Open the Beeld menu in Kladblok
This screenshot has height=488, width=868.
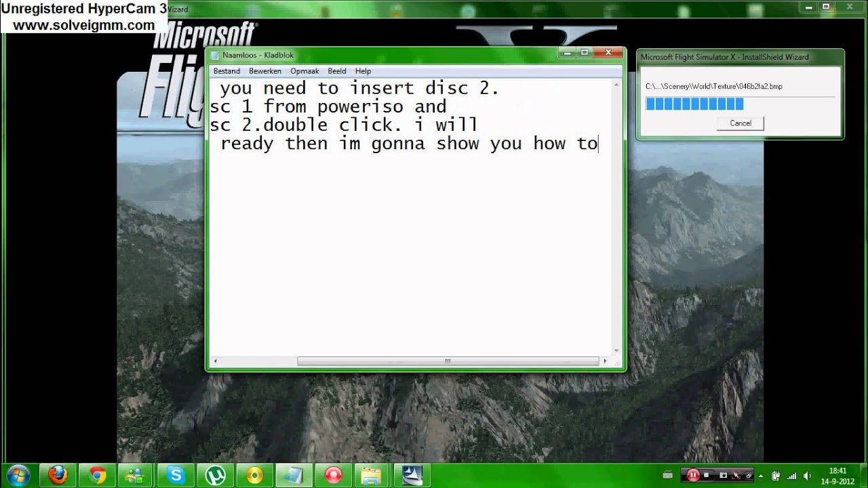[336, 70]
